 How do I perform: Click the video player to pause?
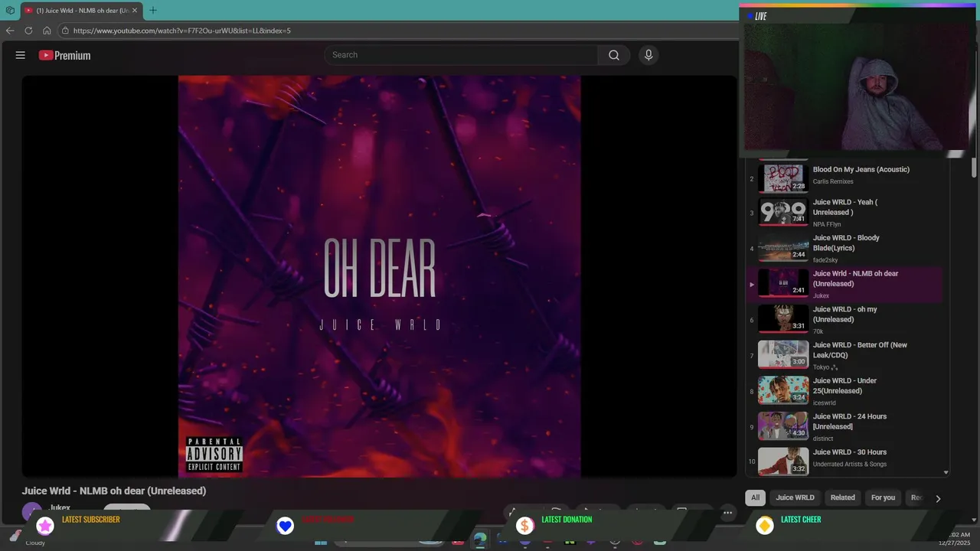pyautogui.click(x=379, y=276)
